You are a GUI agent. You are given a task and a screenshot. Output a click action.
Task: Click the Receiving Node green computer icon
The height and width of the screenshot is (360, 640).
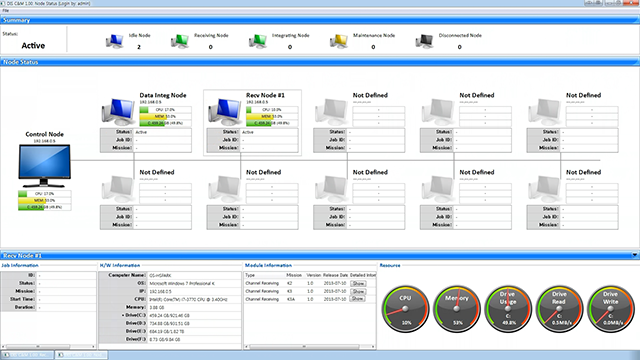pos(180,41)
